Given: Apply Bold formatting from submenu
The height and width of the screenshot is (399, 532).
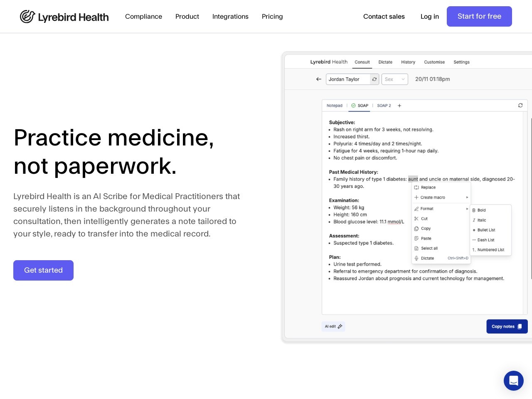Looking at the screenshot, I should coord(490,210).
